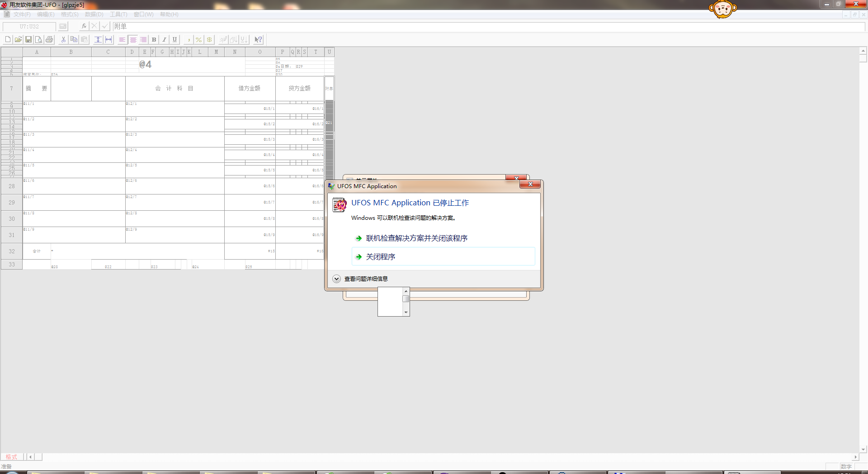Select column header N
Image resolution: width=868 pixels, height=474 pixels.
[x=235, y=52]
